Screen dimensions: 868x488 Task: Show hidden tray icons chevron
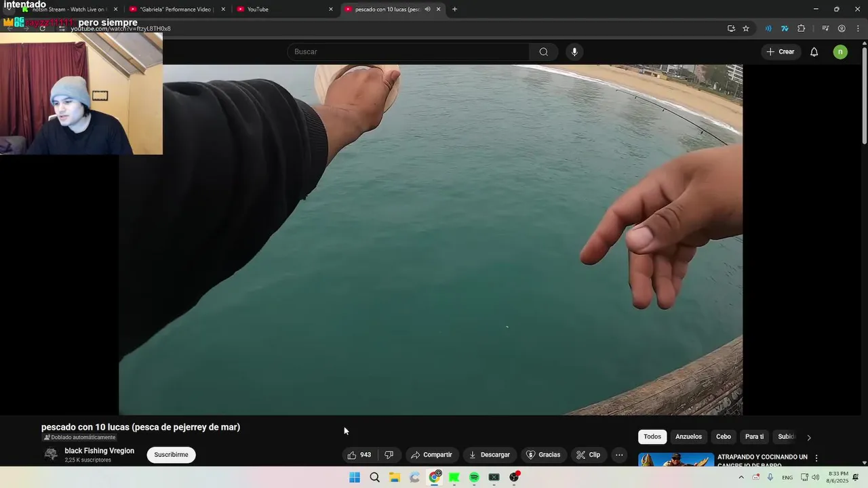(741, 477)
